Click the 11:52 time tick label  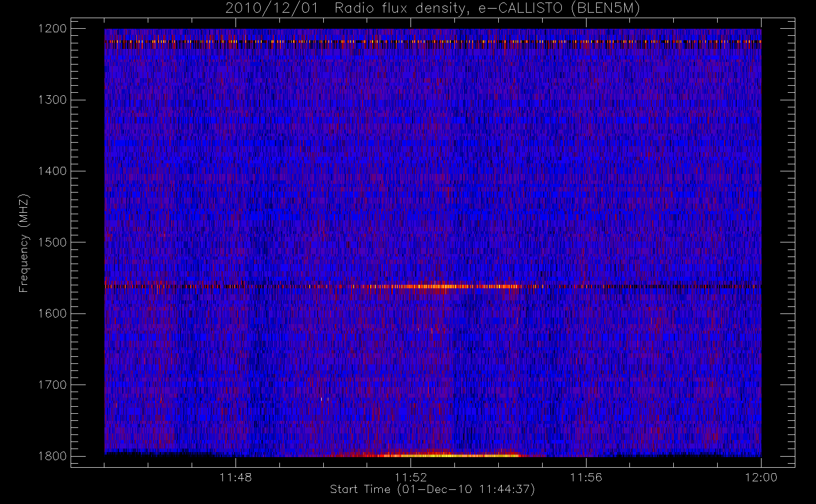[x=411, y=477]
